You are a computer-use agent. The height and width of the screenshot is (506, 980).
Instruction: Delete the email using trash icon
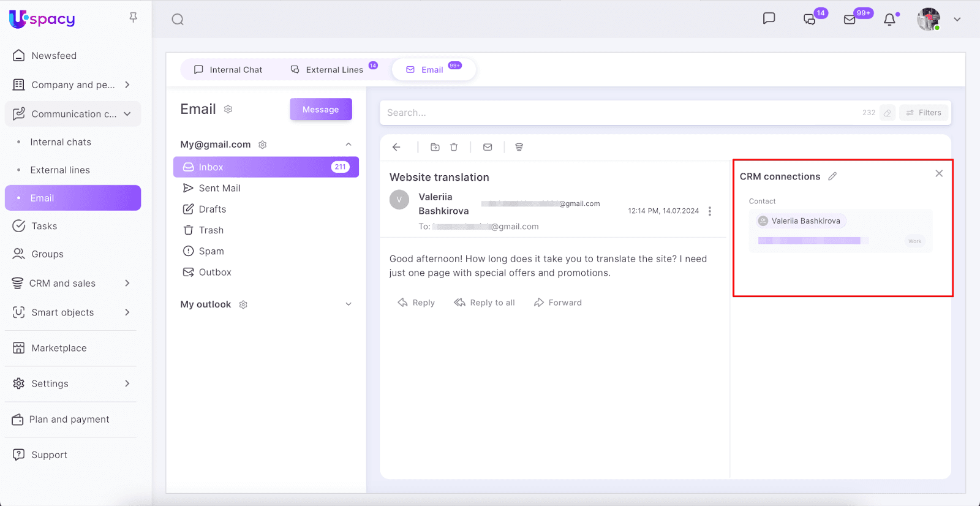(x=454, y=147)
